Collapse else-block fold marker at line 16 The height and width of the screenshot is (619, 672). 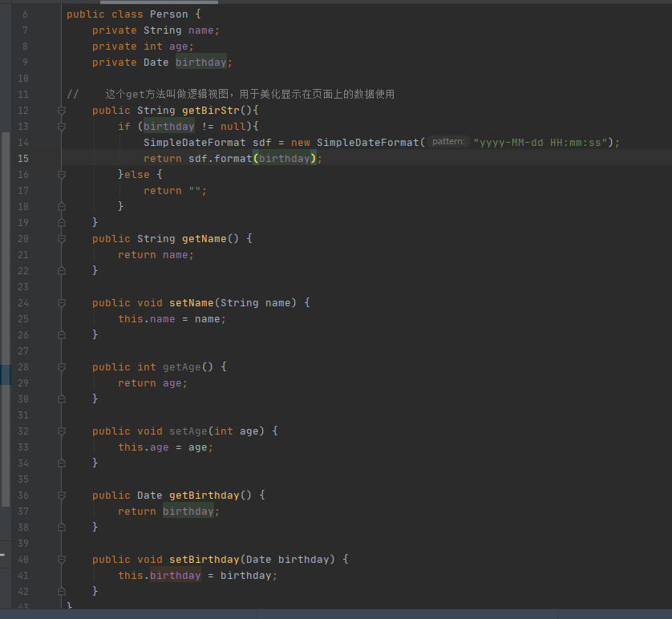click(61, 175)
